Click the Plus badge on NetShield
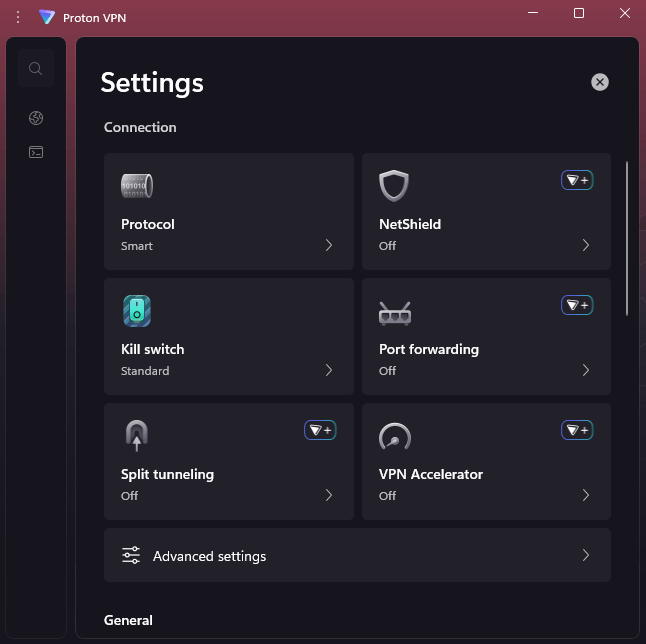This screenshot has height=644, width=646. [577, 180]
